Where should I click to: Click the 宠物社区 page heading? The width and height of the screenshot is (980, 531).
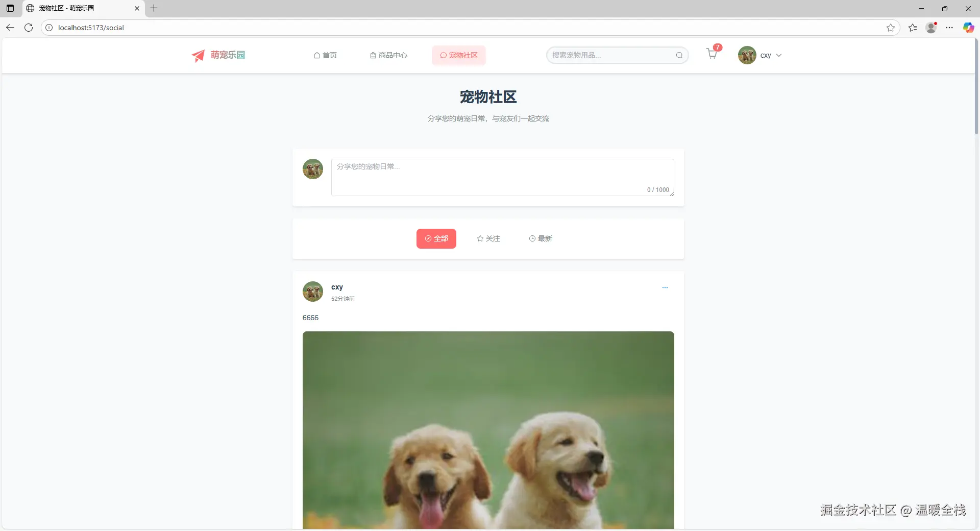(x=488, y=96)
